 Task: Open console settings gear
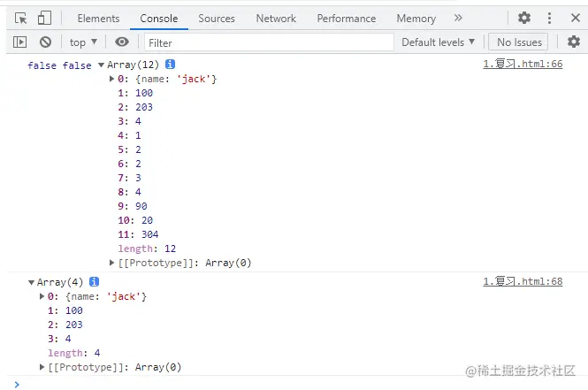(573, 42)
